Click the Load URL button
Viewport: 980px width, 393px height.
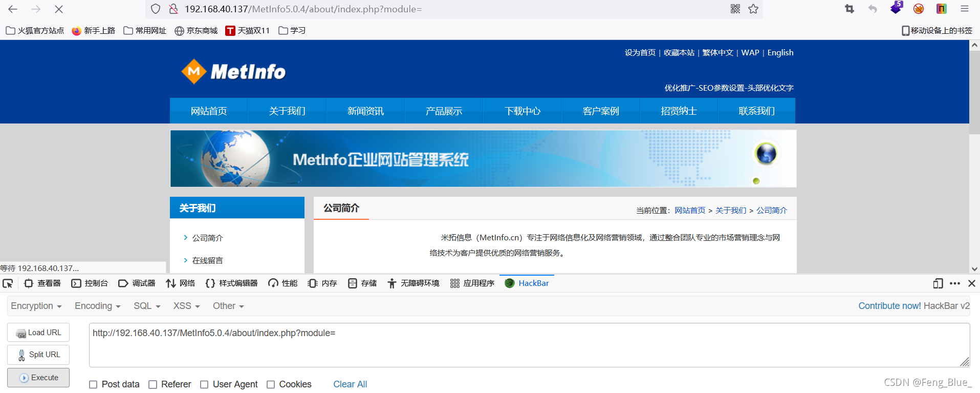(38, 333)
